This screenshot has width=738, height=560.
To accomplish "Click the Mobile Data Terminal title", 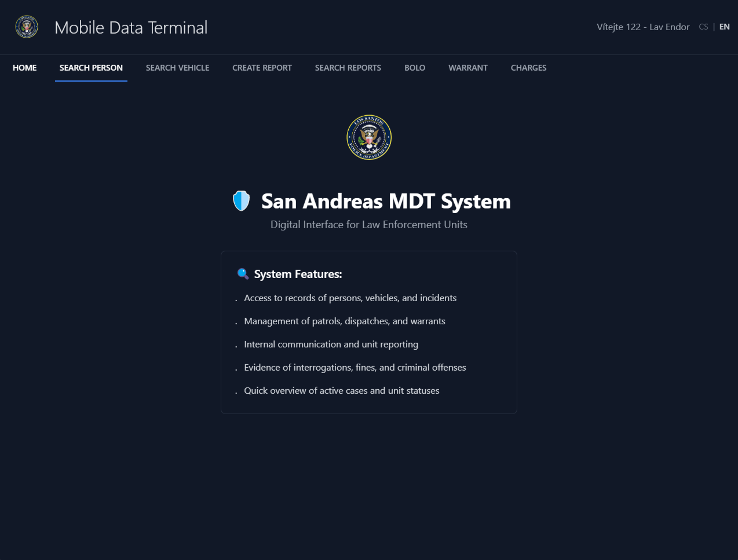I will tap(131, 27).
